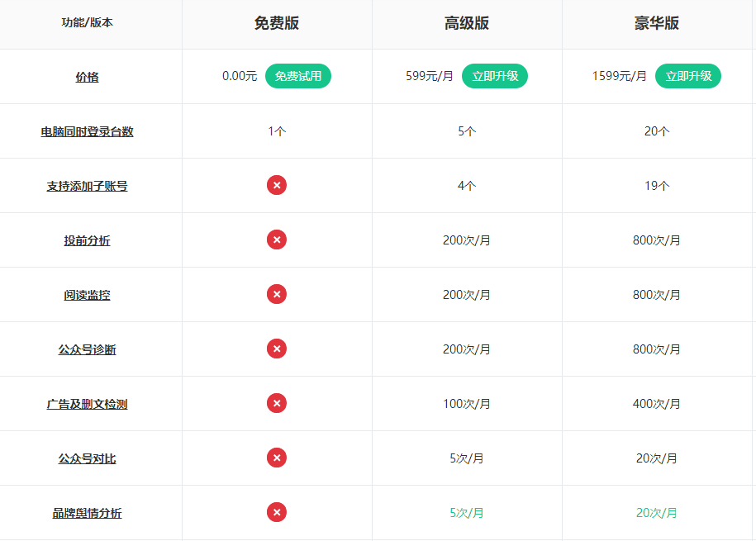This screenshot has width=756, height=541.
Task: Open the 支持添加子账号 link
Action: [x=88, y=186]
